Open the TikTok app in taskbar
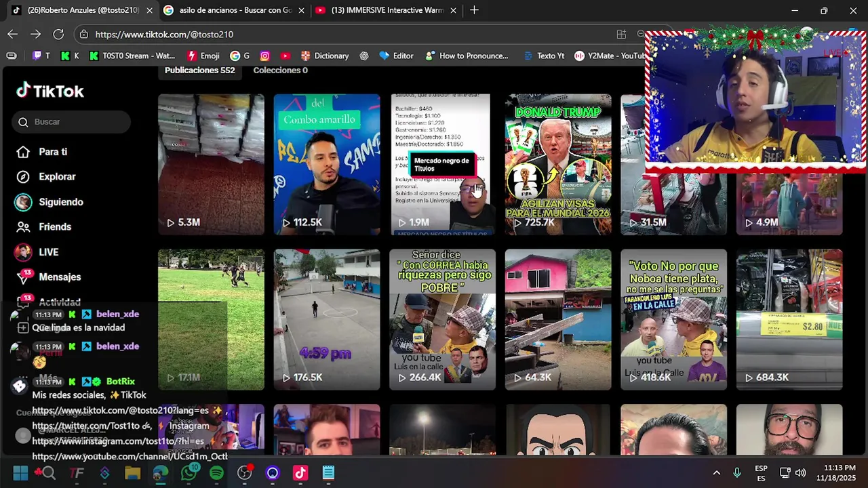 (300, 473)
